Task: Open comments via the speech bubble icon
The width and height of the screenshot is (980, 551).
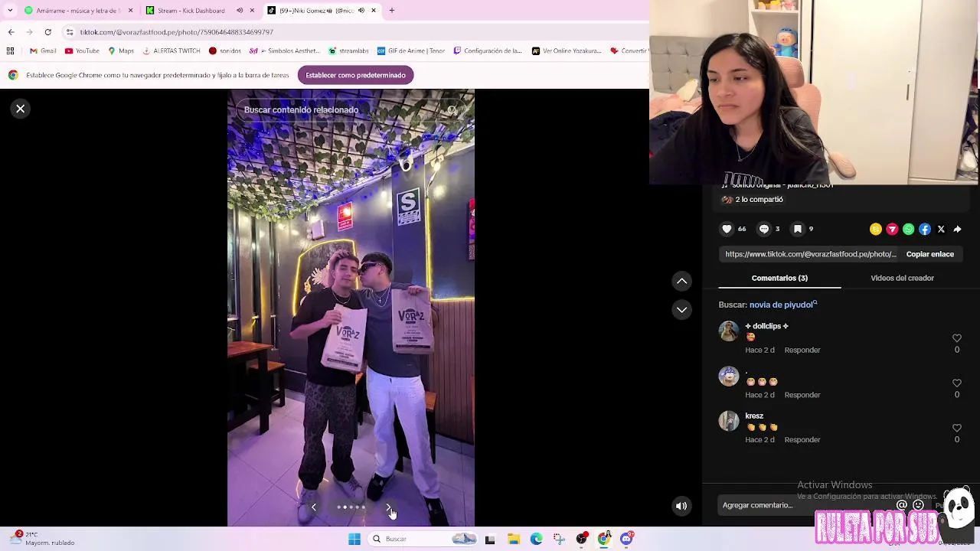Action: click(763, 229)
